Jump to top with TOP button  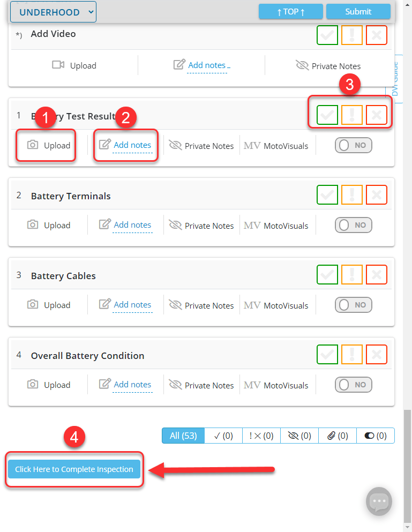(291, 12)
